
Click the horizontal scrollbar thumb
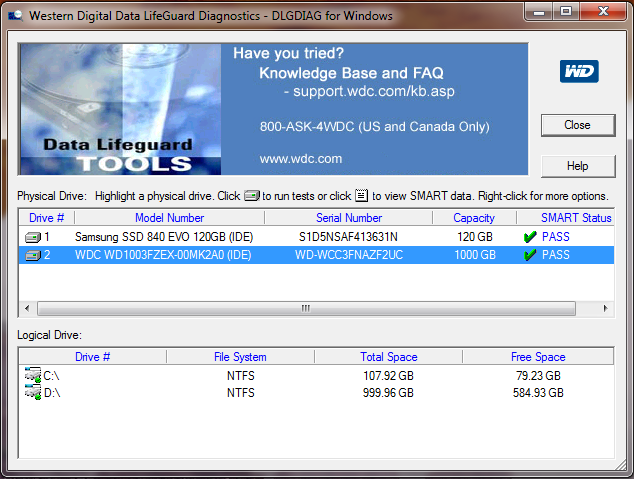306,308
